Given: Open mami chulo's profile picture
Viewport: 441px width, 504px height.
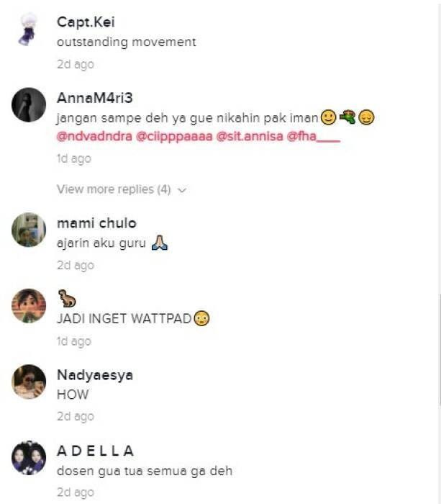Looking at the screenshot, I should point(29,230).
